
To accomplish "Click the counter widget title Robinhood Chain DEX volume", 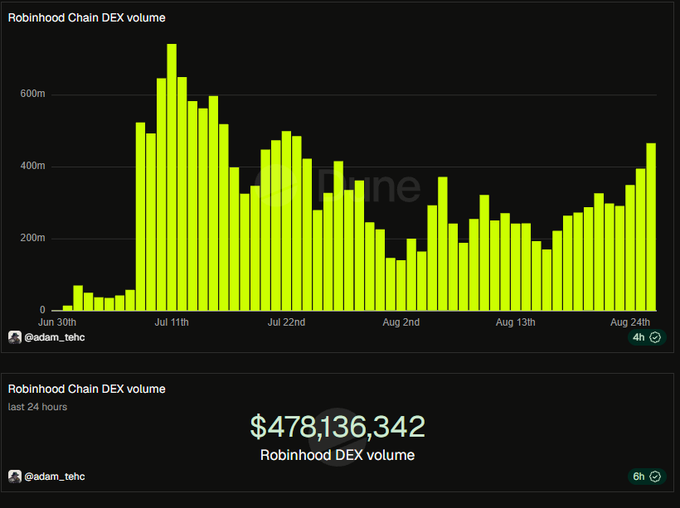I will coord(87,389).
